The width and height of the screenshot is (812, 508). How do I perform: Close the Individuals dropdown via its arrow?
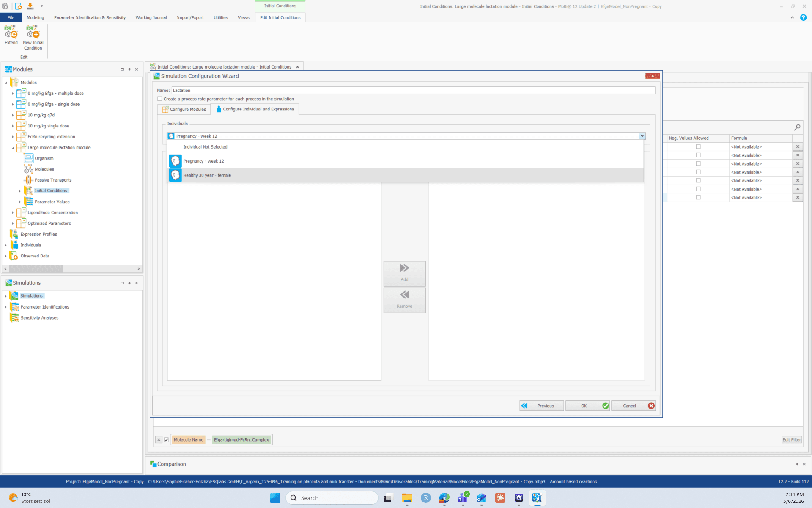(642, 136)
